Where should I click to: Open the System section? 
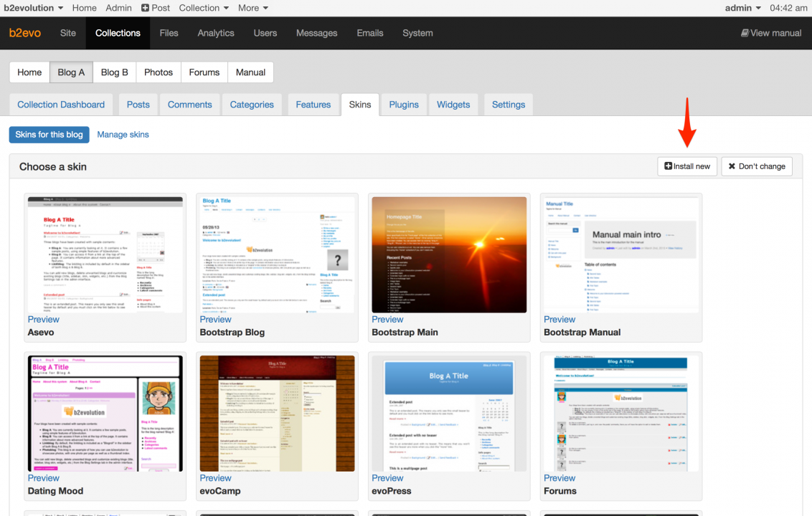(417, 33)
